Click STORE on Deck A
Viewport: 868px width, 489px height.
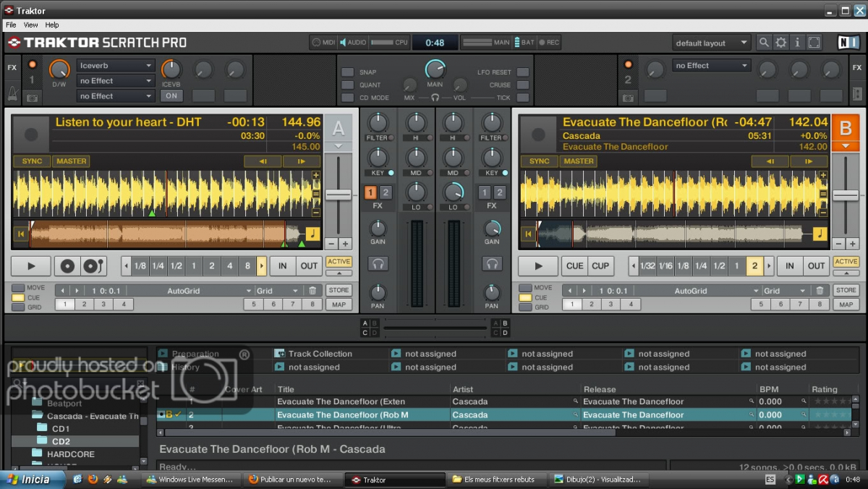point(339,290)
